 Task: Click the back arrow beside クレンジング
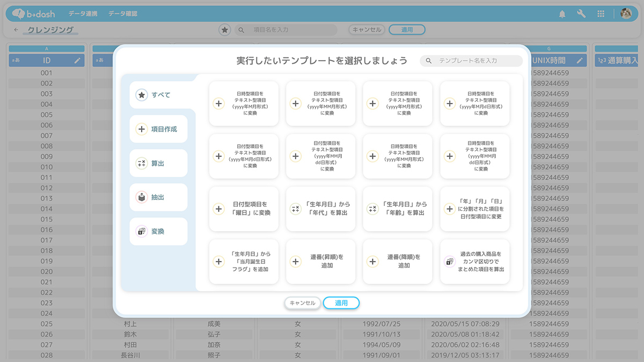(16, 30)
